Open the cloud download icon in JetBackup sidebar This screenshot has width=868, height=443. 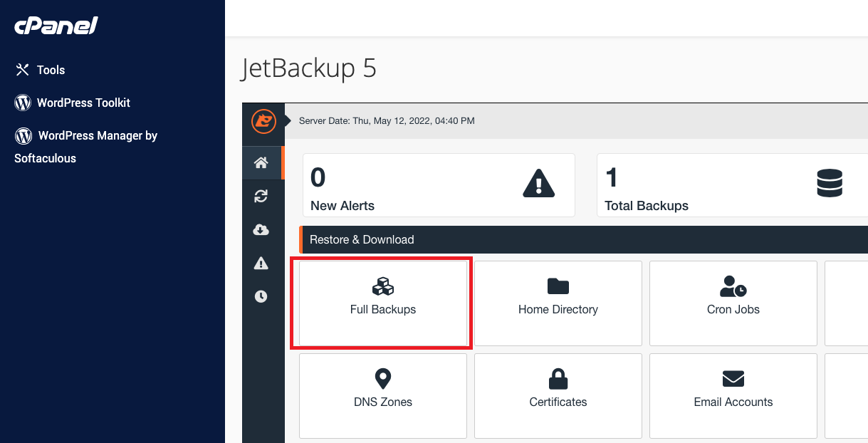pos(261,229)
